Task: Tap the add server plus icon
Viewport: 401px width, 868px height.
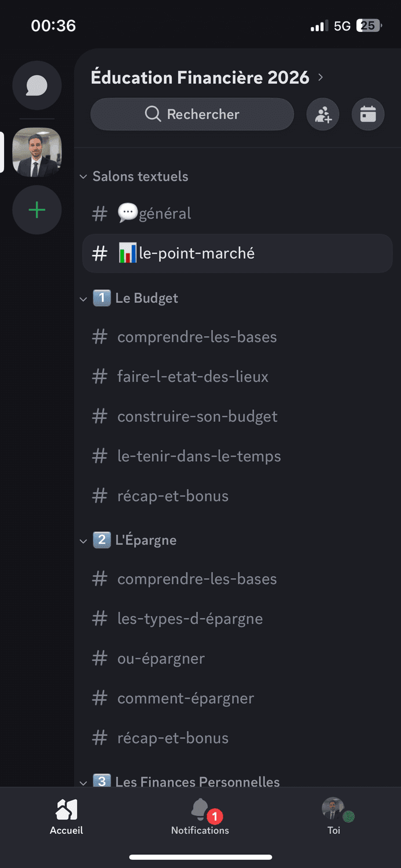Action: tap(37, 209)
